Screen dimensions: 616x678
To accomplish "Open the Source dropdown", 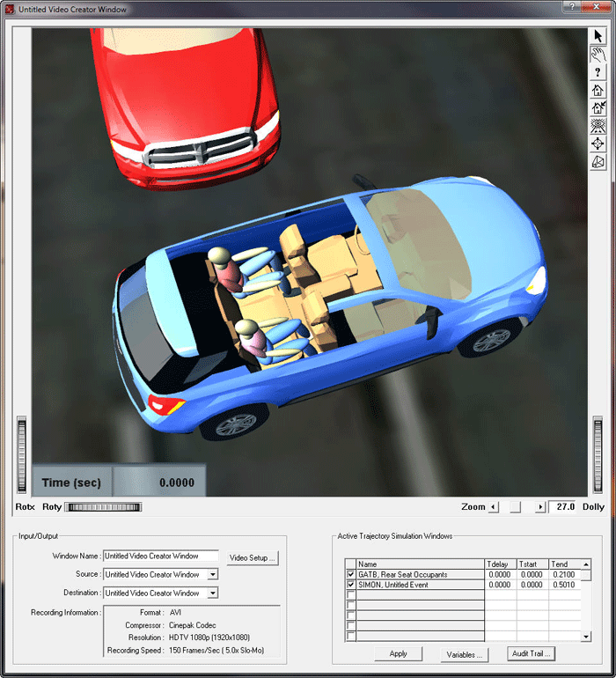I will [x=212, y=575].
